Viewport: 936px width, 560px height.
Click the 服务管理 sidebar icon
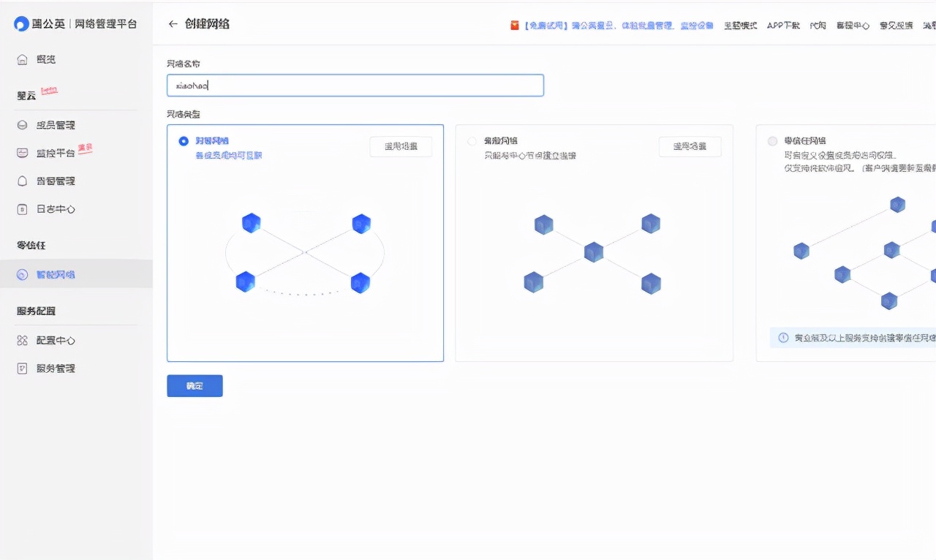pyautogui.click(x=23, y=368)
